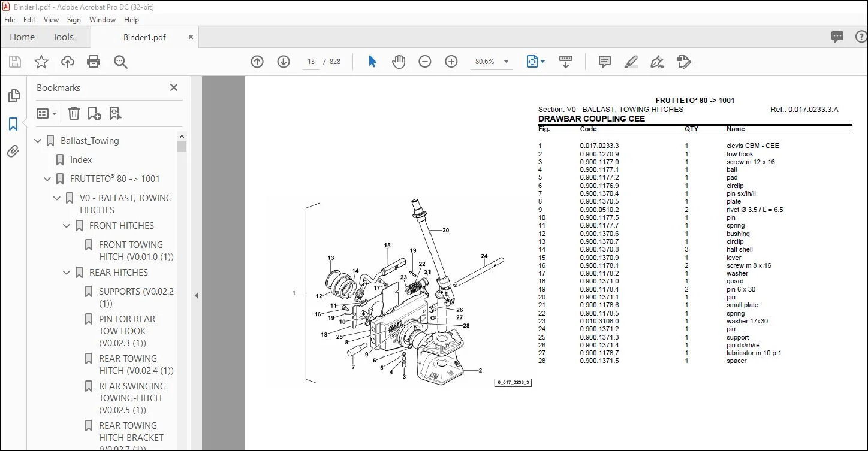868x451 pixels.
Task: Click part code 0.900.1270.9
Action: tap(599, 154)
